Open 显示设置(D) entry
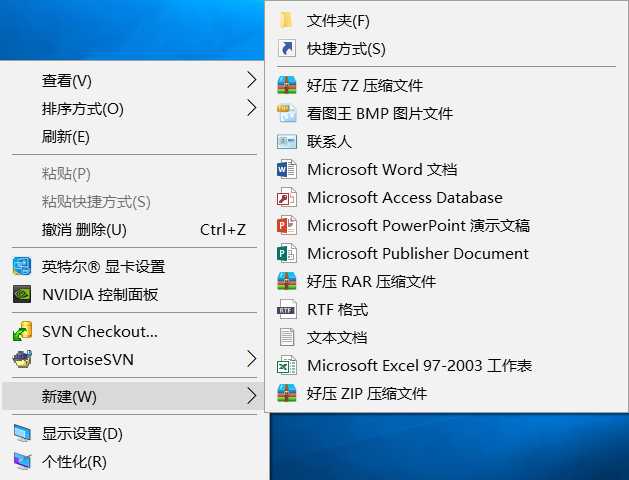 click(134, 433)
